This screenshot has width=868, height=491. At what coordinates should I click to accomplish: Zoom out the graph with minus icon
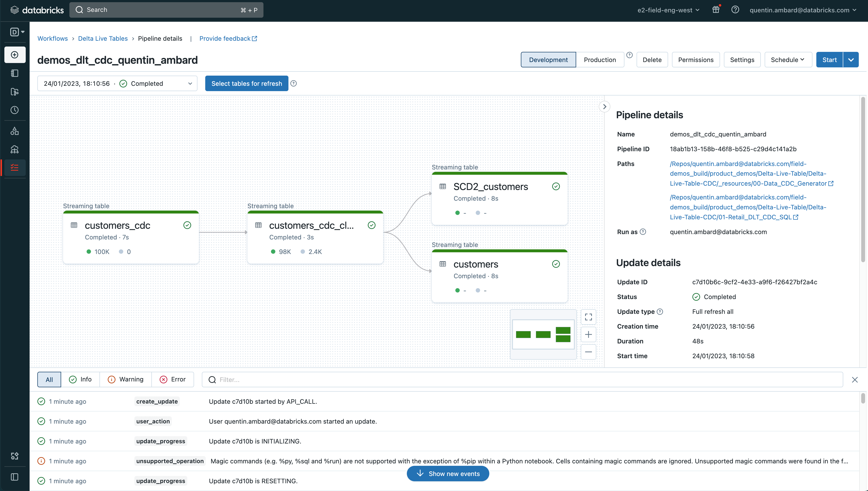588,352
